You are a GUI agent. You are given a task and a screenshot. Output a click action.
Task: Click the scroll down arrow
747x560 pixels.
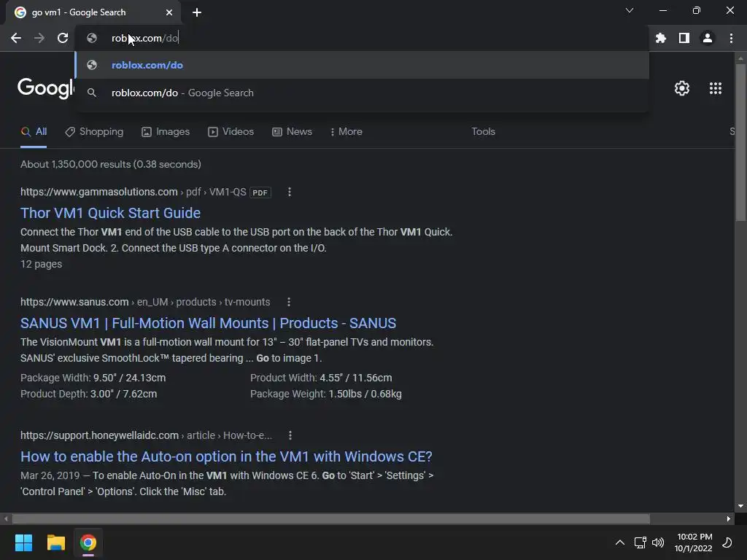[x=740, y=506]
